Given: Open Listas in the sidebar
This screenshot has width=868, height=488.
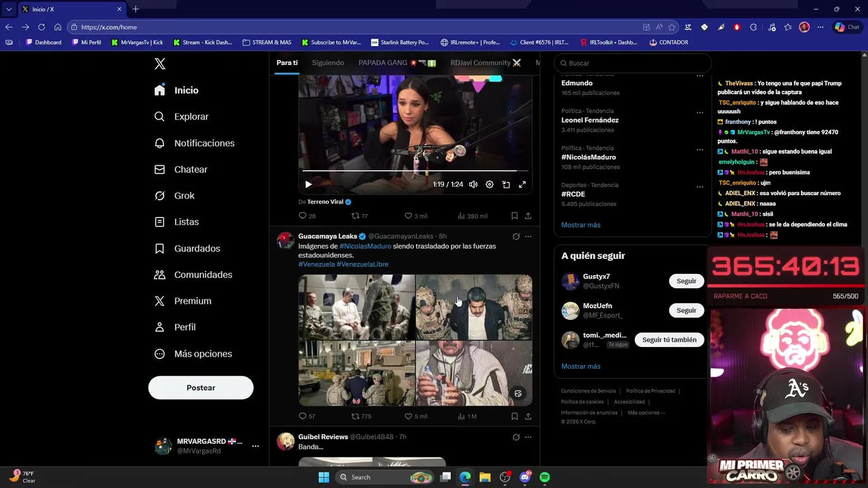Looking at the screenshot, I should point(177,222).
